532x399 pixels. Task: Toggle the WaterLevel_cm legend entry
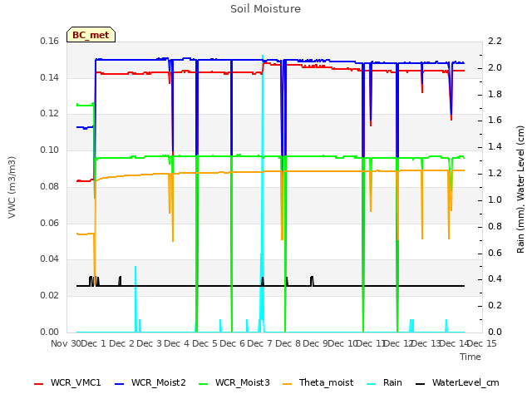[457, 383]
